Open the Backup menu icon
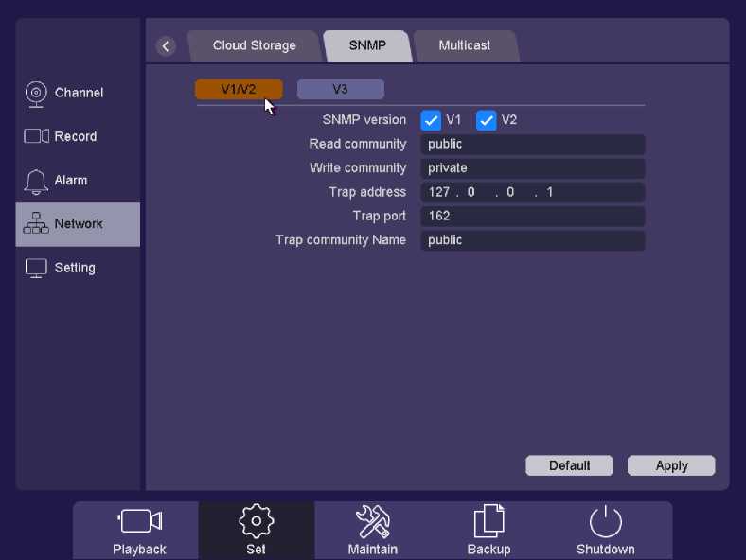The width and height of the screenshot is (746, 560). coord(488,522)
